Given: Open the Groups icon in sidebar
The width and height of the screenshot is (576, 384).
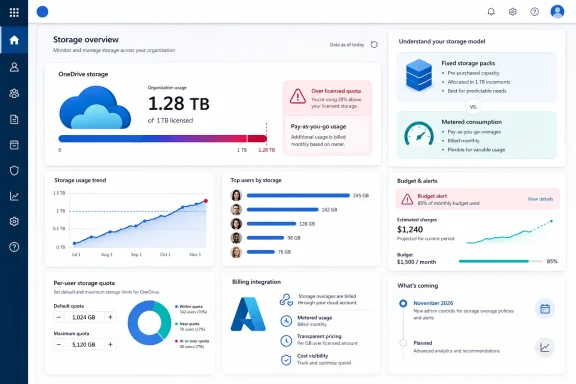Looking at the screenshot, I should point(14,93).
